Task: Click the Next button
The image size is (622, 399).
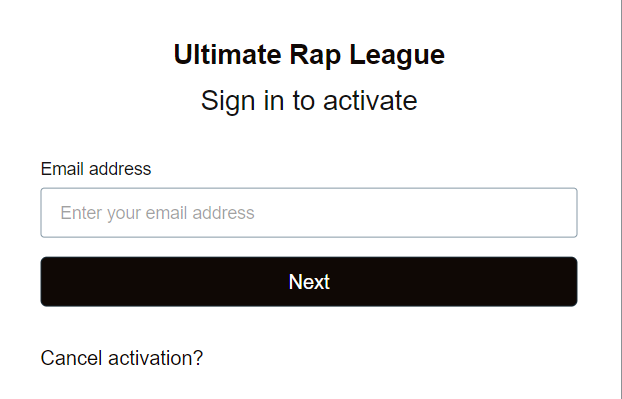Action: pyautogui.click(x=309, y=282)
